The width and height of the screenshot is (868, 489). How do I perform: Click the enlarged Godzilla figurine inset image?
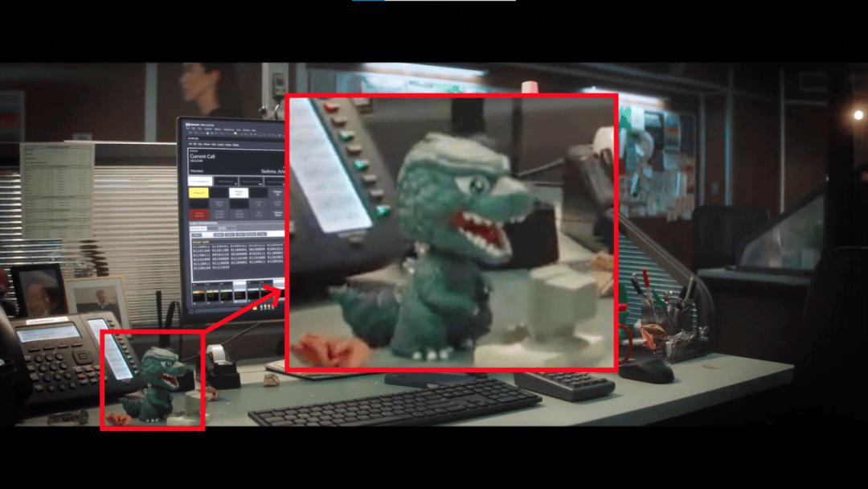point(452,232)
